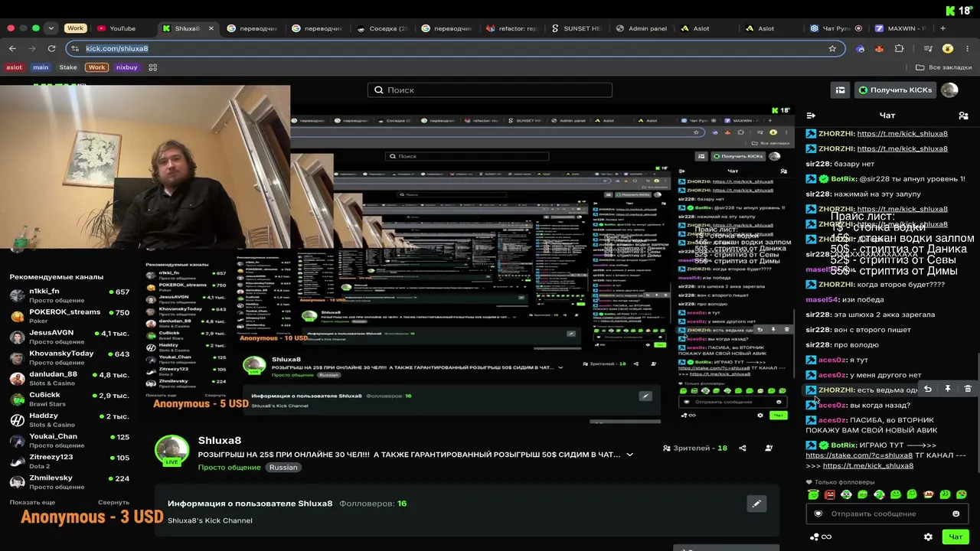This screenshot has width=980, height=551.
Task: Click the user icon right of share
Action: tap(769, 448)
